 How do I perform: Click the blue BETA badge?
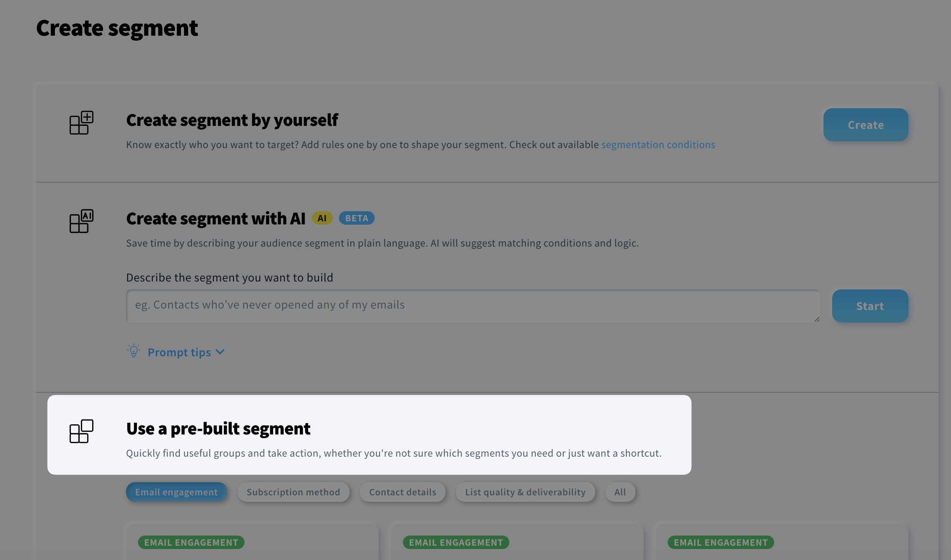pyautogui.click(x=356, y=218)
